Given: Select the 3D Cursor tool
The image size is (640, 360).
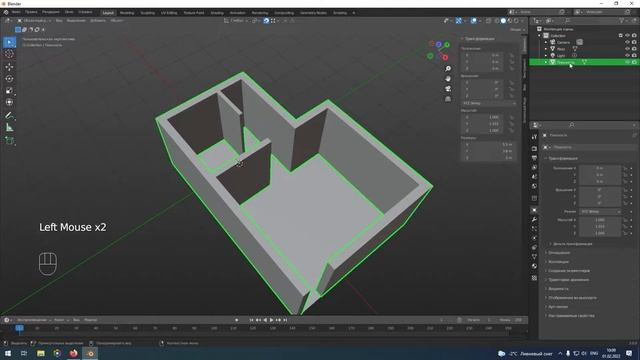Looking at the screenshot, I should coord(9,54).
